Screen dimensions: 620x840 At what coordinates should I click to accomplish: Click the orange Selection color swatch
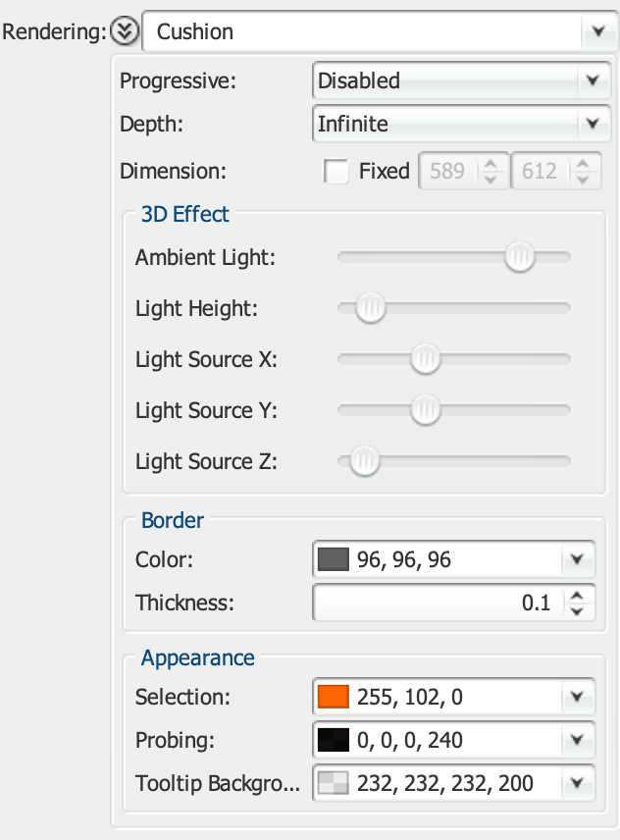[334, 698]
